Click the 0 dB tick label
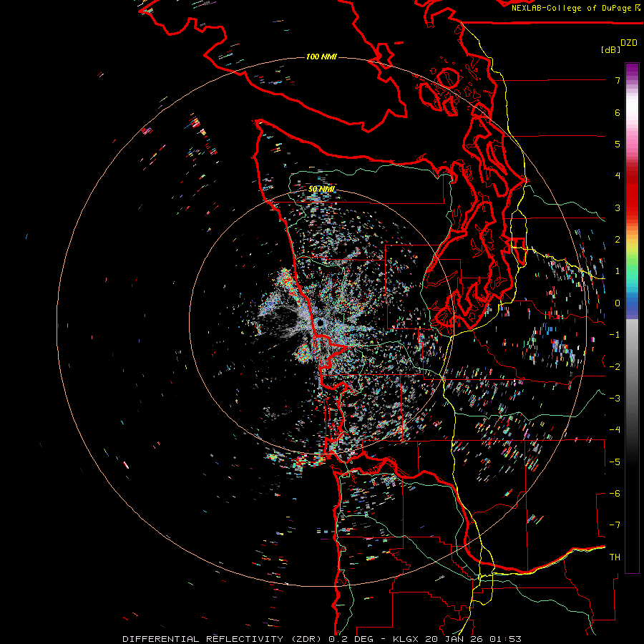The height and width of the screenshot is (644, 644). click(x=618, y=303)
